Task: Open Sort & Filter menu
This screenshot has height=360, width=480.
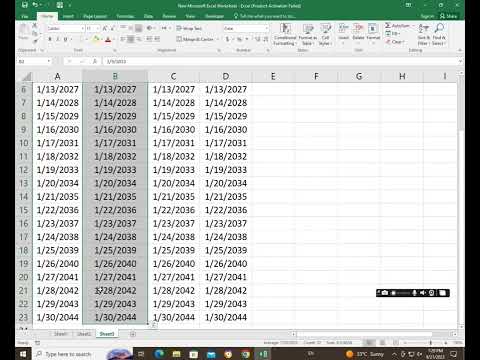Action: 423,34
